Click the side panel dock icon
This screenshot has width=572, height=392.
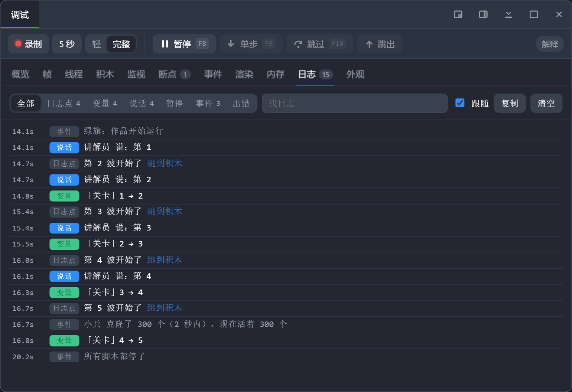[x=483, y=14]
